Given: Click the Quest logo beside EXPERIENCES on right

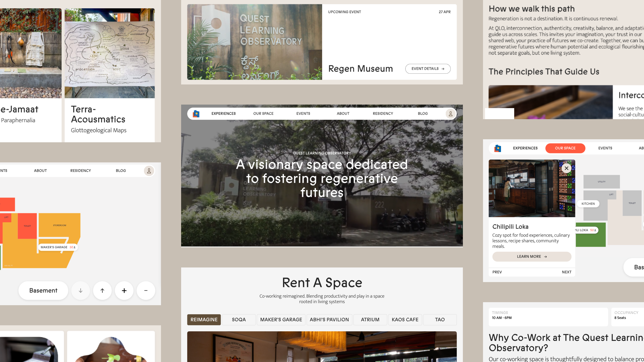Looking at the screenshot, I should coord(498,148).
